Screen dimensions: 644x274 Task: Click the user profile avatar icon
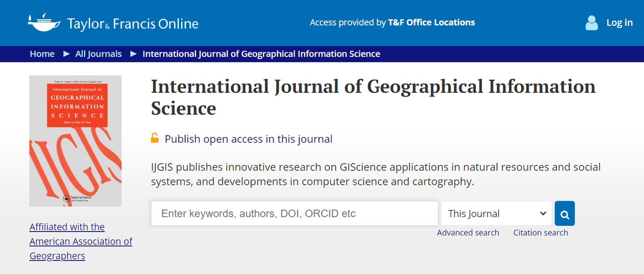coord(591,23)
